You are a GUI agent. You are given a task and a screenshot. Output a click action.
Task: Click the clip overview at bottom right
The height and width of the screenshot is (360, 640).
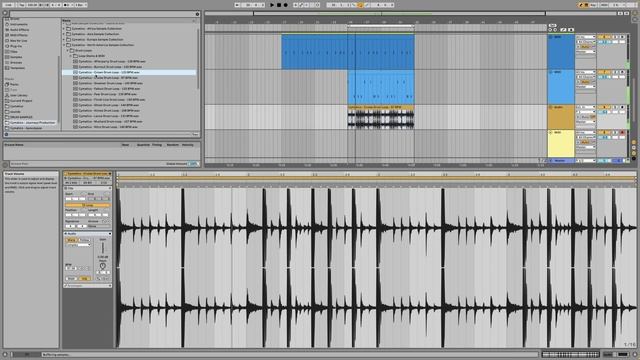[x=570, y=354]
